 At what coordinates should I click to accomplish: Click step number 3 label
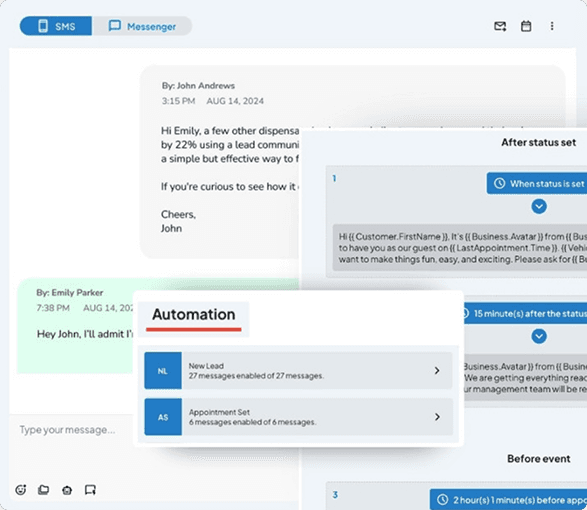pyautogui.click(x=335, y=495)
